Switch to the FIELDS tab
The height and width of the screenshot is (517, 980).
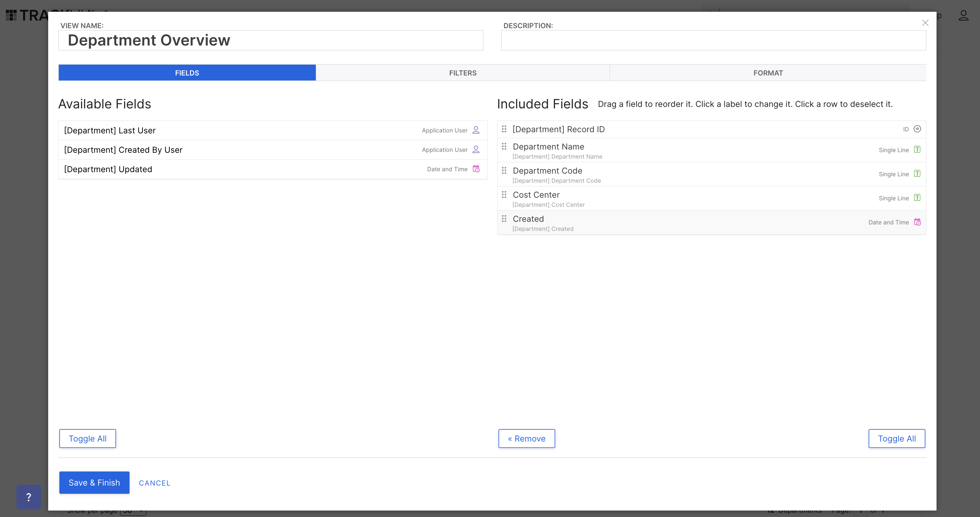pyautogui.click(x=187, y=73)
